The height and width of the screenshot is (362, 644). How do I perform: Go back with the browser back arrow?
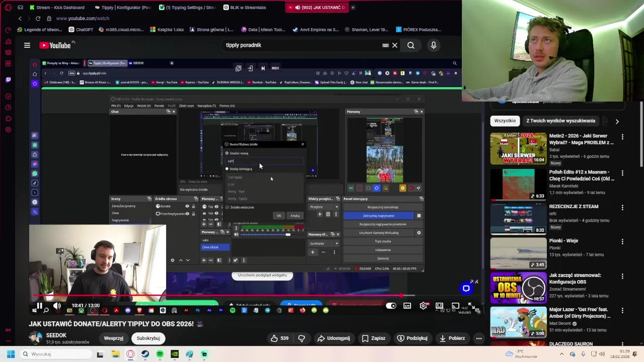[x=20, y=19]
